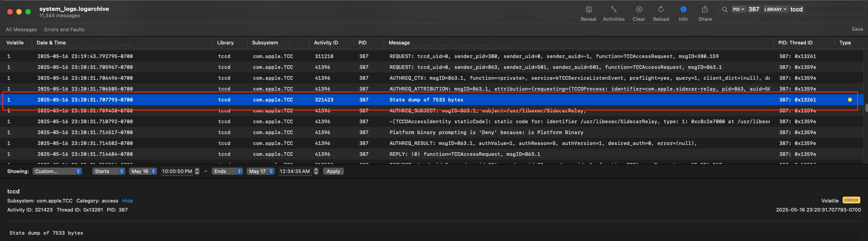Expand the Showing Custom dropdown
The height and width of the screenshot is (241, 868).
(57, 171)
